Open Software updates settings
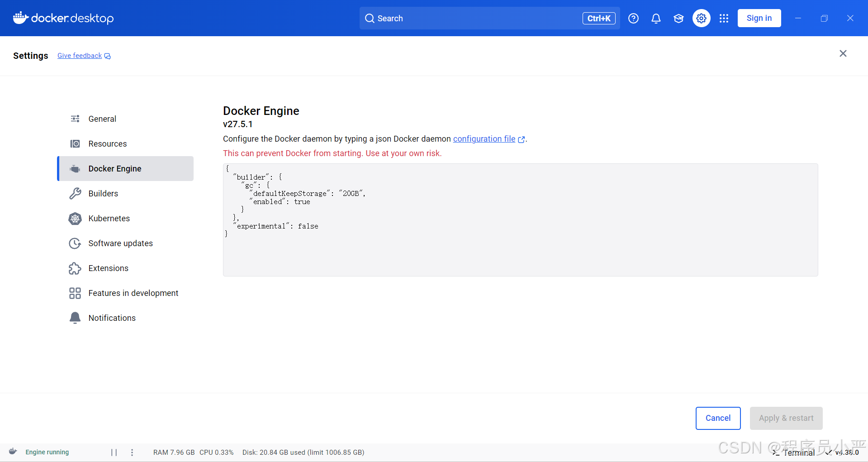The height and width of the screenshot is (462, 868). pos(126,243)
